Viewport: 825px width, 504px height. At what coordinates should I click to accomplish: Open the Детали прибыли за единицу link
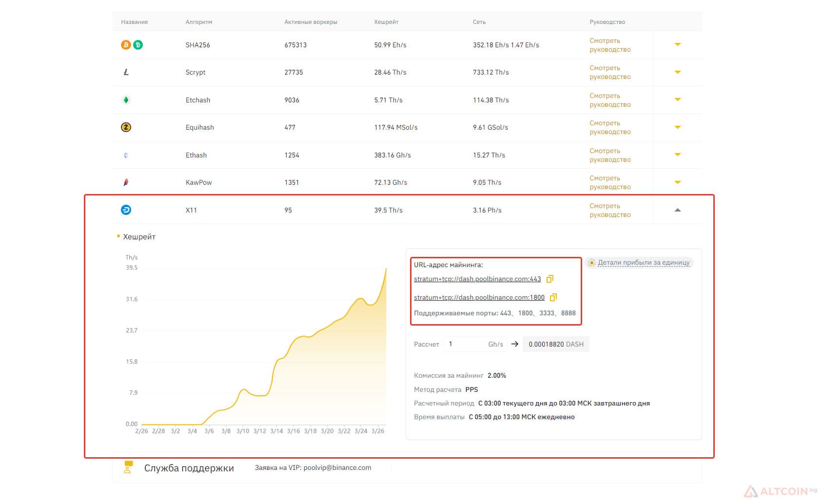[644, 263]
